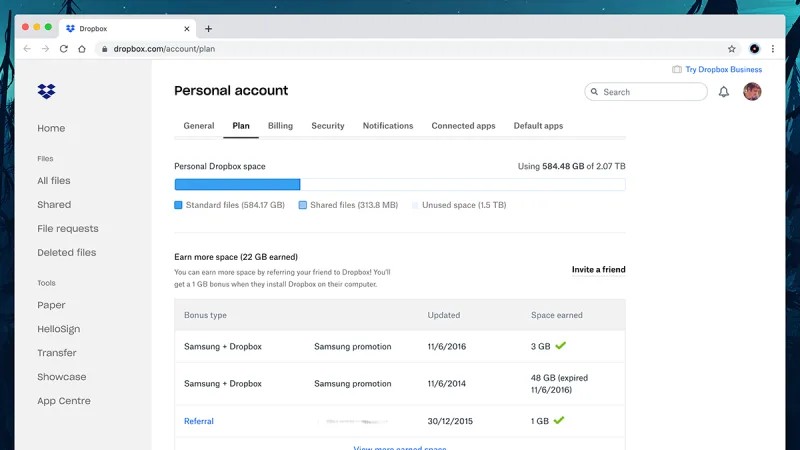Viewport: 800px width, 450px height.
Task: Click the storage usage progress bar
Action: pos(399,184)
